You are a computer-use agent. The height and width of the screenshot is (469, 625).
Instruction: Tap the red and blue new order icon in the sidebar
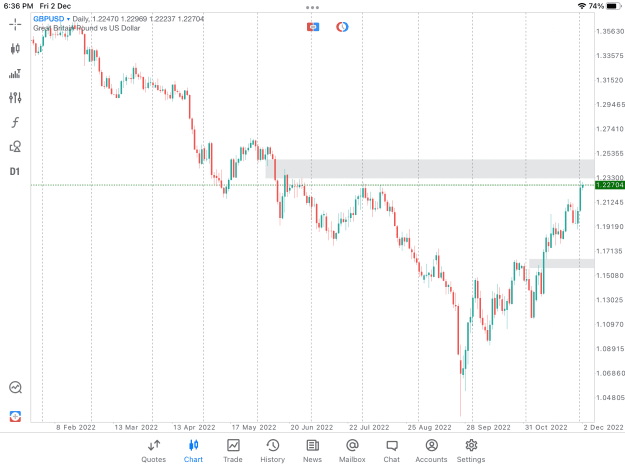[15, 416]
